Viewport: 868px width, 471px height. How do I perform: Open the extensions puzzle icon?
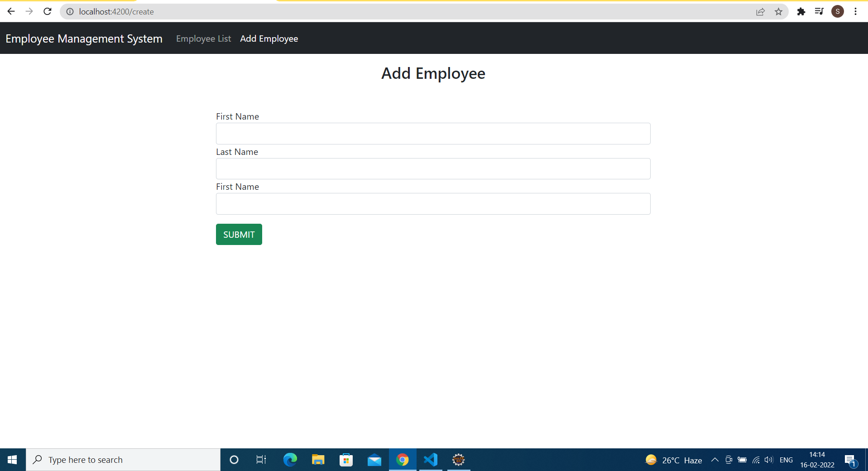(801, 12)
